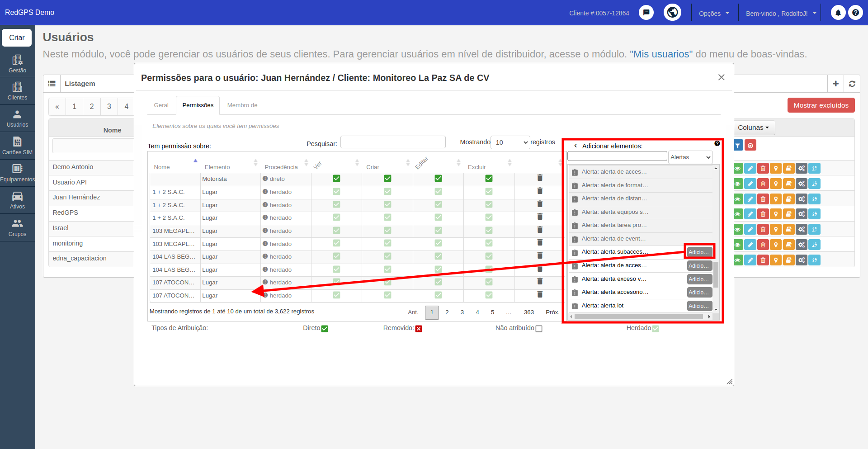Toggle Ver checkbox for Motorista row
The image size is (868, 449).
tap(336, 178)
